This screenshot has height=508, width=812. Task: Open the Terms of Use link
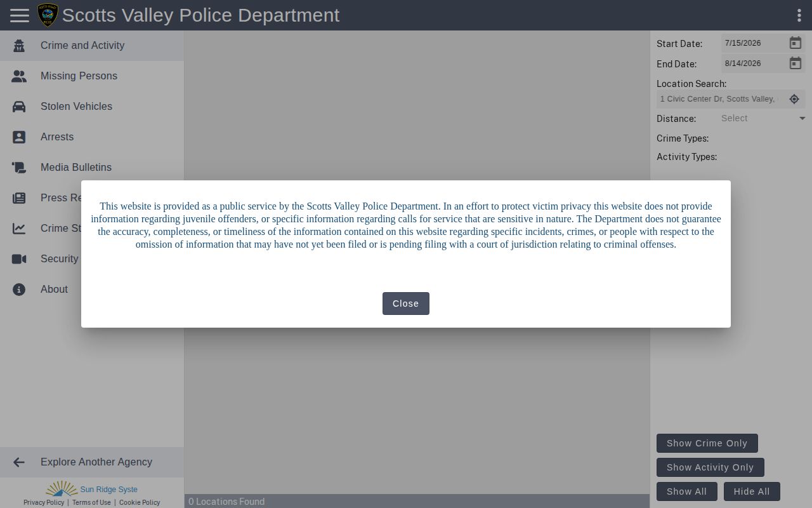91,502
